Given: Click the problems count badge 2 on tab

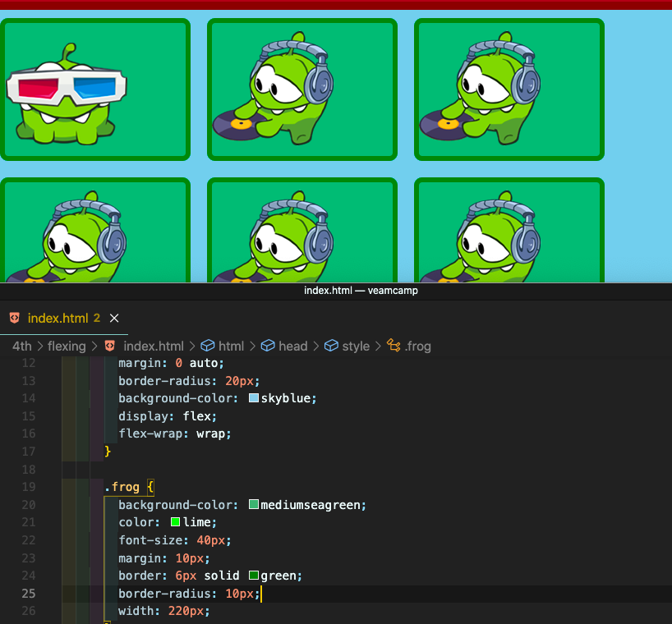Looking at the screenshot, I should pos(97,318).
